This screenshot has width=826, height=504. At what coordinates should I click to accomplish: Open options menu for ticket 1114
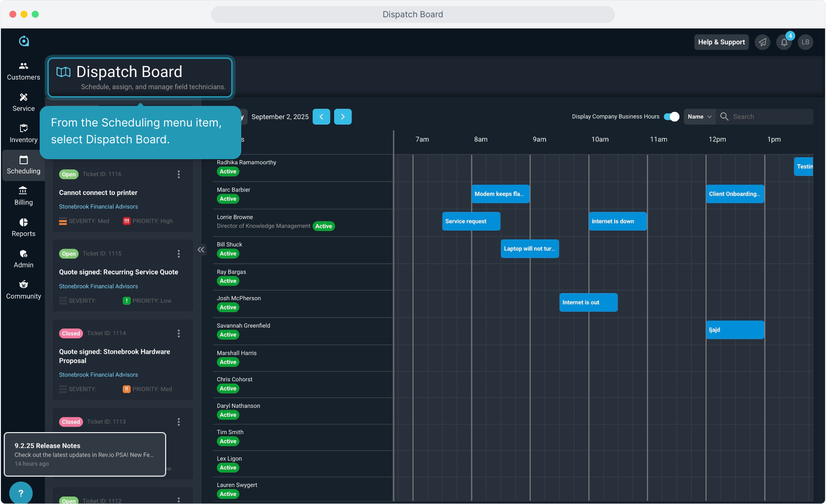178,333
